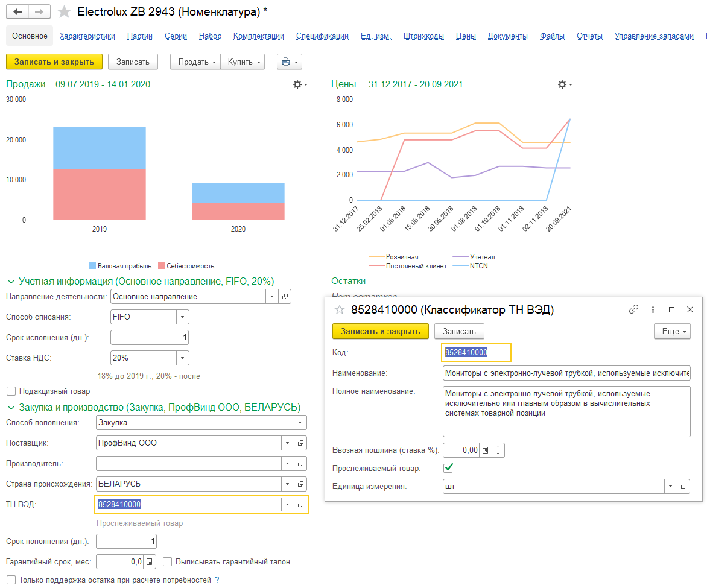This screenshot has width=707, height=588.
Task: Click Срок исполнения (дн.) input field
Action: click(x=150, y=337)
